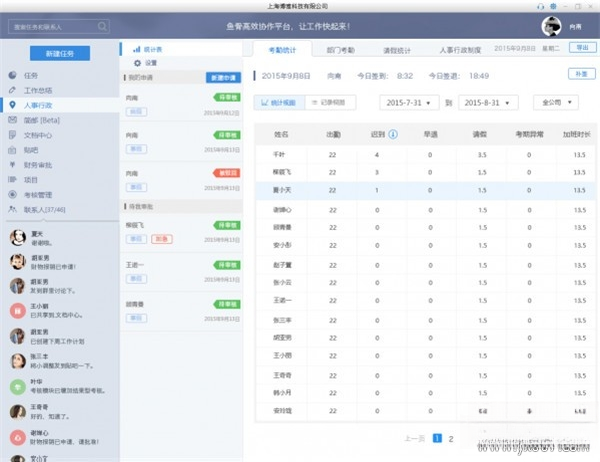Open the end date 2015-8-31 dropdown
The width and height of the screenshot is (600, 462).
[488, 103]
